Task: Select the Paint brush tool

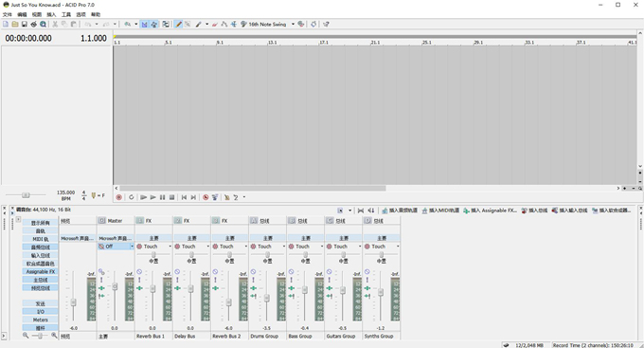Action: pos(199,25)
